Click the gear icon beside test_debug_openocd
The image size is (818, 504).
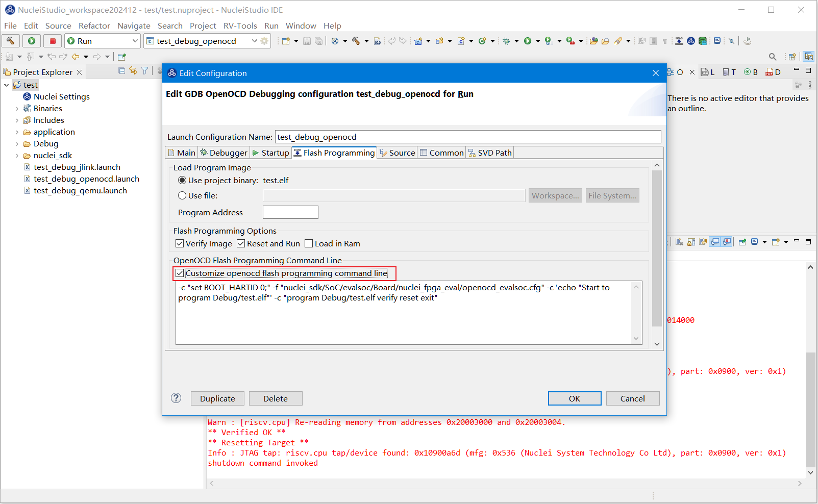click(264, 41)
